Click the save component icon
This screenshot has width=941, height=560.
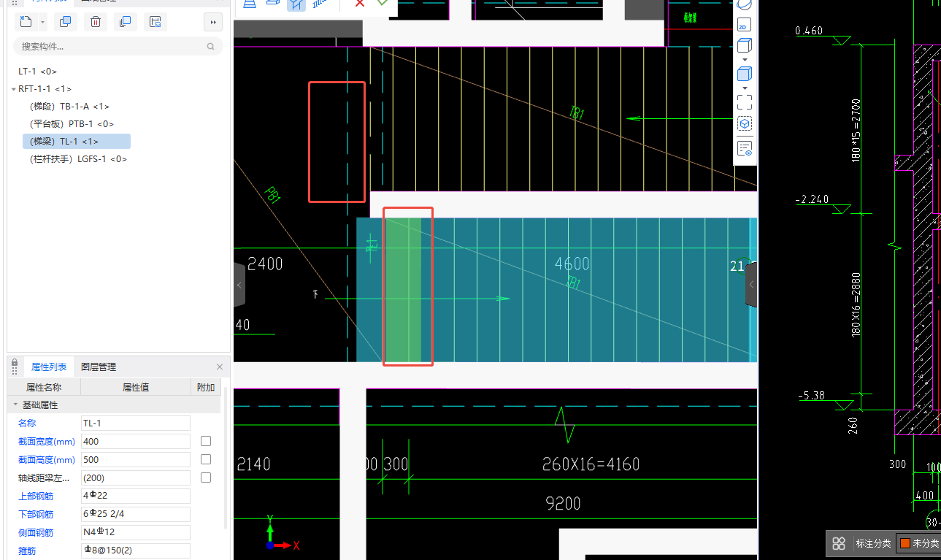click(x=155, y=22)
